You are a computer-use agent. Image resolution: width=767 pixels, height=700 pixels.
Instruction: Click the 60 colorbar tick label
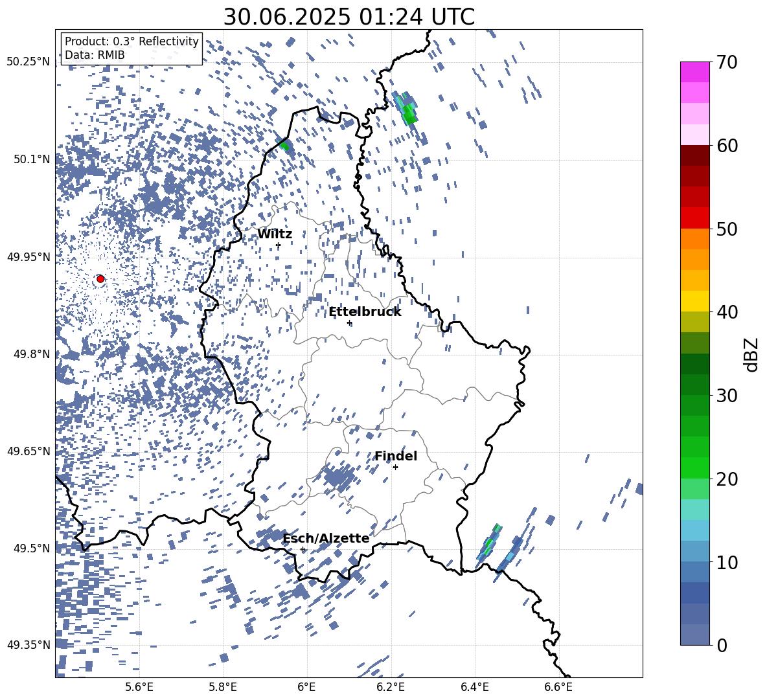pos(726,146)
